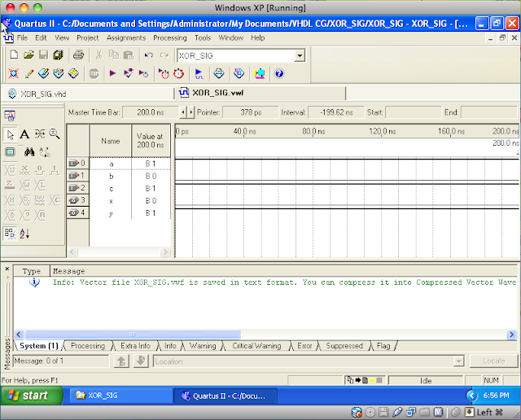Select the Zoom tool magnifier
Screen dimensions: 521x420
pos(55,134)
